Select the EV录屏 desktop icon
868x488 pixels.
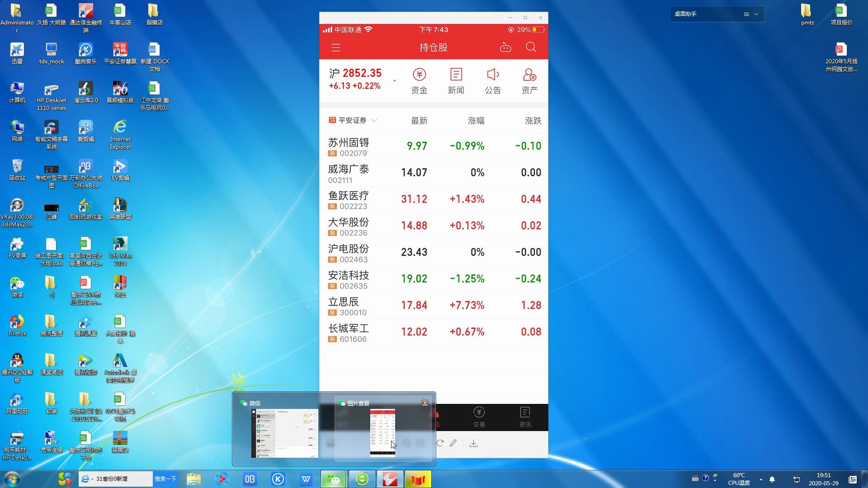(x=17, y=248)
